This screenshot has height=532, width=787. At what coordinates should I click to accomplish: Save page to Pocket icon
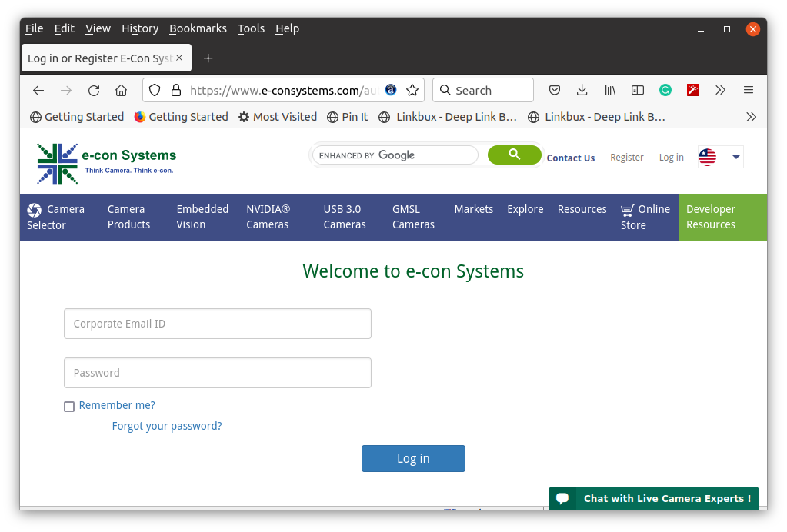click(554, 90)
